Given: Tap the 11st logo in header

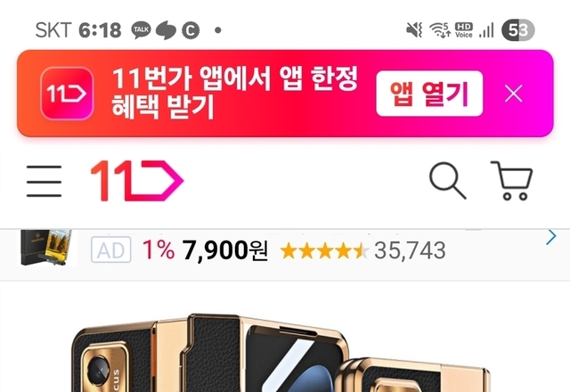Looking at the screenshot, I should pos(137,181).
